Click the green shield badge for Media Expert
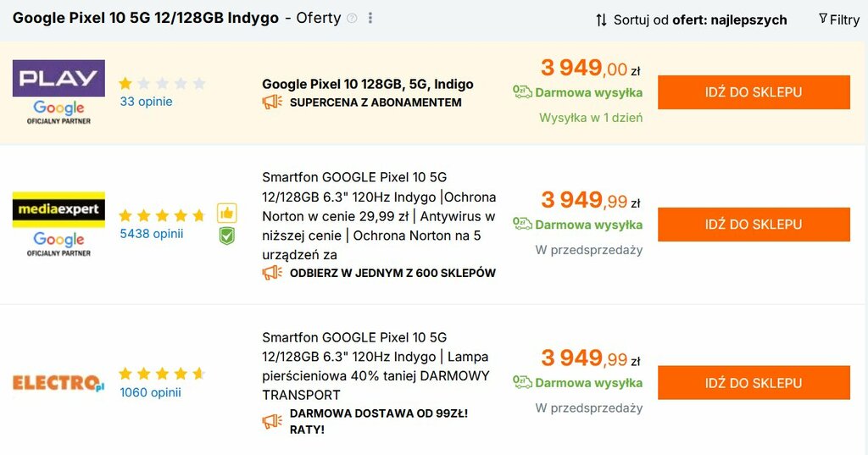This screenshot has width=868, height=455. tap(227, 236)
